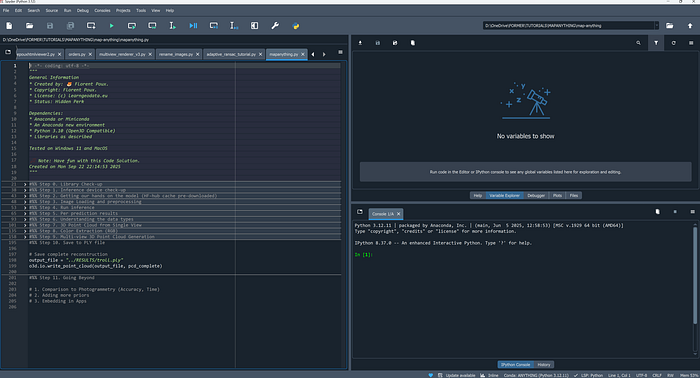Click Save data as in Variable Explorer
Viewport: 700px width, 378px height.
(x=395, y=43)
